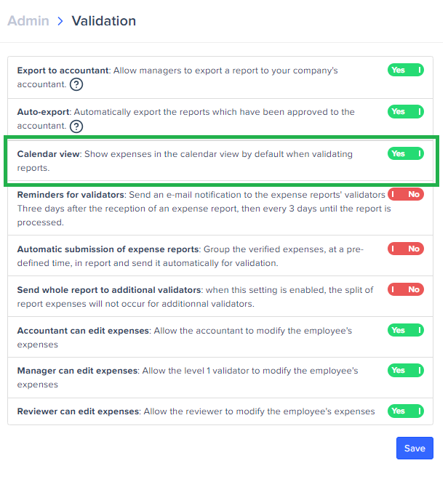Click the Validation page title

(x=103, y=21)
